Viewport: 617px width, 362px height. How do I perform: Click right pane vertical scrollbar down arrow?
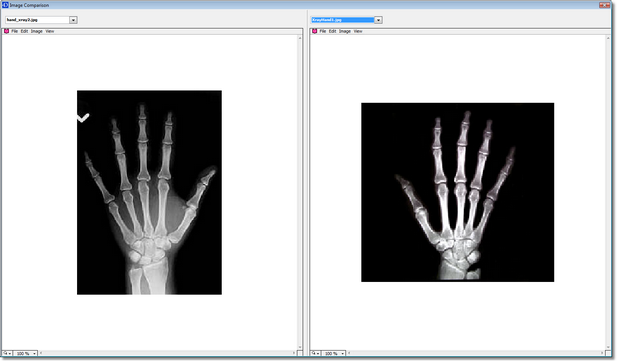(x=608, y=347)
